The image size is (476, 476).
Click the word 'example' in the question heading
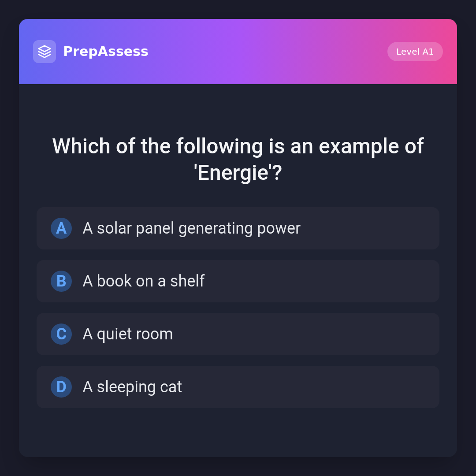pos(358,146)
